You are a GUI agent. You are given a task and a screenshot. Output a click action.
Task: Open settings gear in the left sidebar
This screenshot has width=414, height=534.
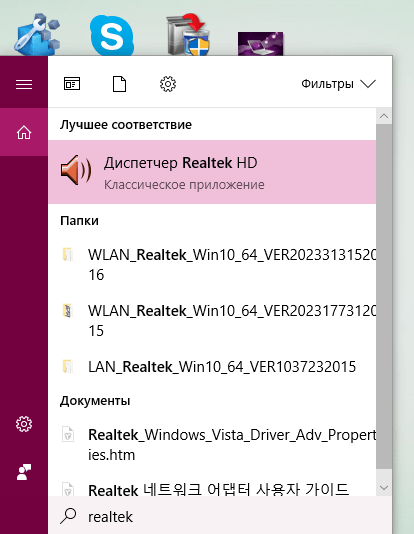pyautogui.click(x=24, y=424)
